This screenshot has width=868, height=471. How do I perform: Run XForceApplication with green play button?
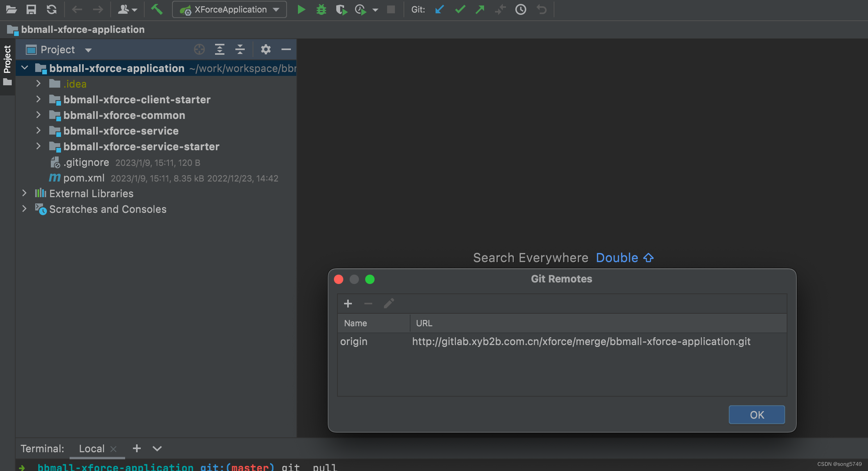(301, 9)
